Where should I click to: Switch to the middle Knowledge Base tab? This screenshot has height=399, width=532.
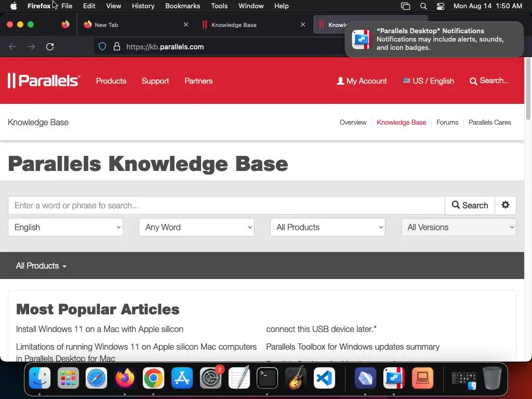point(253,24)
